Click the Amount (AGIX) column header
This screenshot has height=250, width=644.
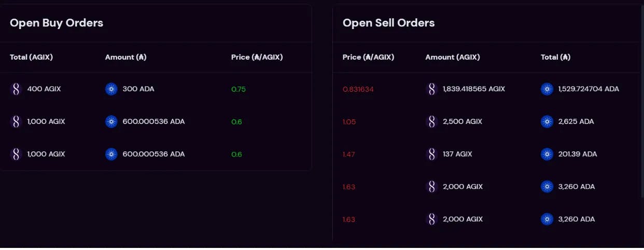453,57
